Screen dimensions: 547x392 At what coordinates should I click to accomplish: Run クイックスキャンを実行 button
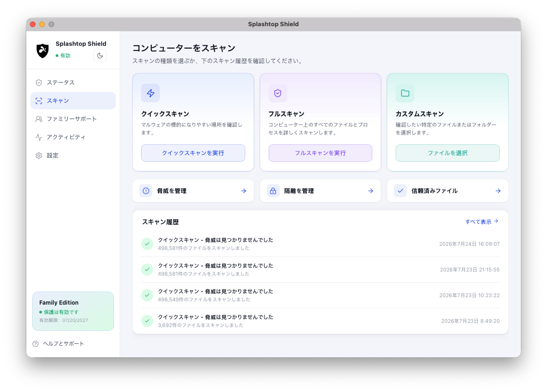(193, 153)
